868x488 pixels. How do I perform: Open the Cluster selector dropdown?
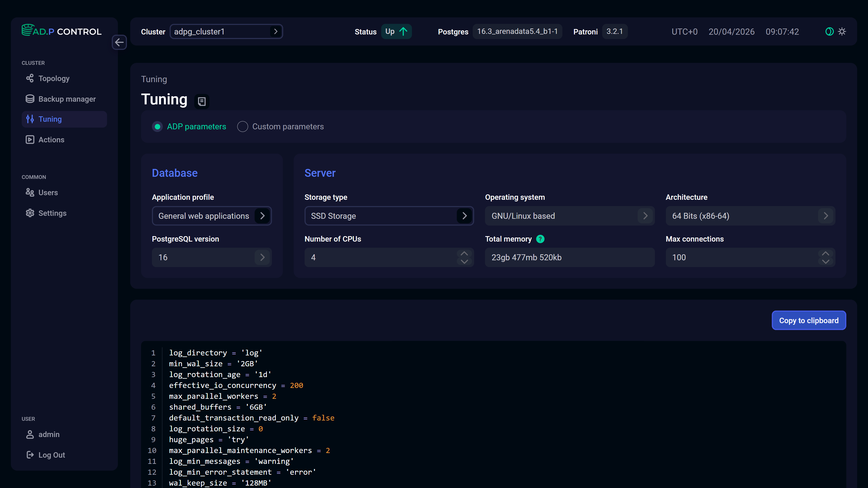226,32
